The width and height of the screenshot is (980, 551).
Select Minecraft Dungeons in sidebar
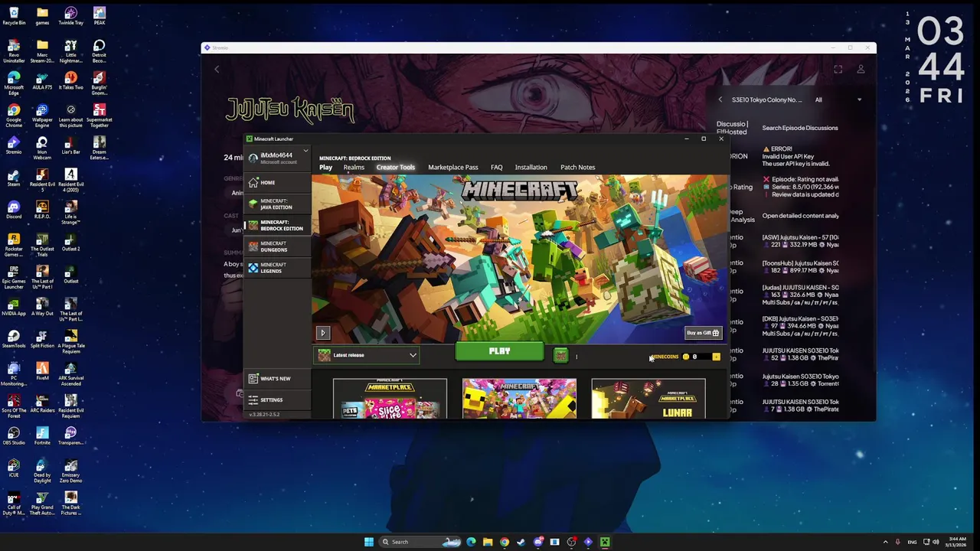click(x=277, y=246)
